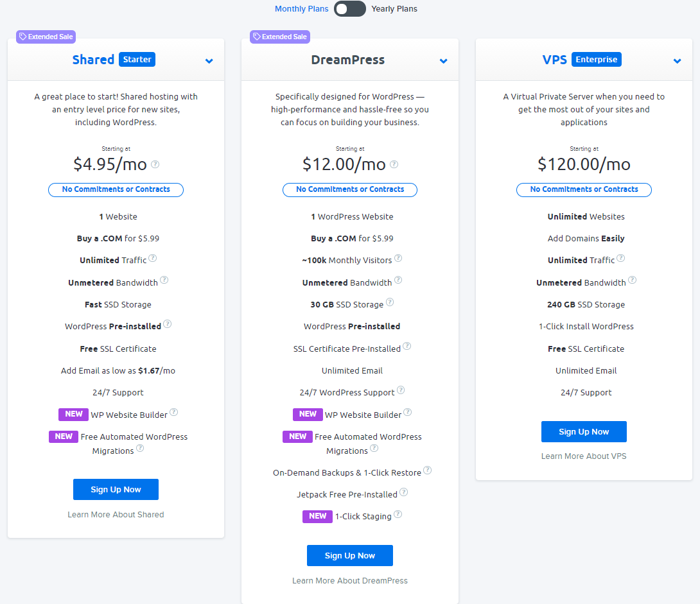
Task: Toggle the Monthly/Yearly plans switch
Action: point(349,9)
